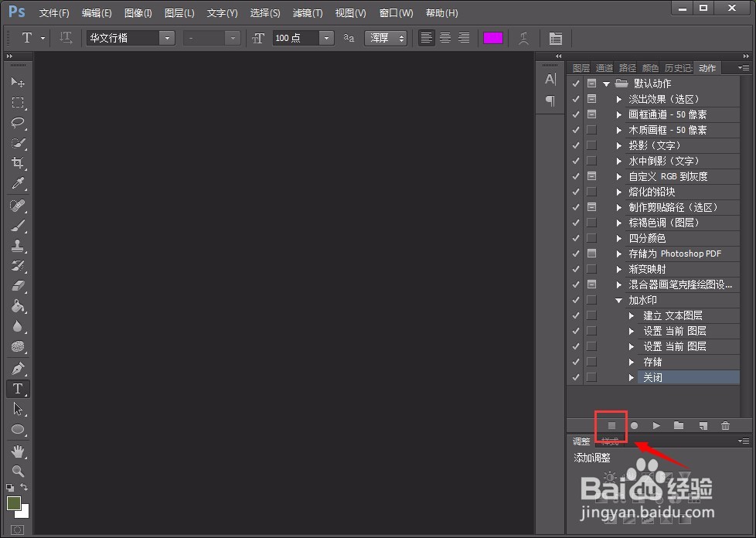This screenshot has width=756, height=538.
Task: Select the Crop tool
Action: (x=18, y=163)
